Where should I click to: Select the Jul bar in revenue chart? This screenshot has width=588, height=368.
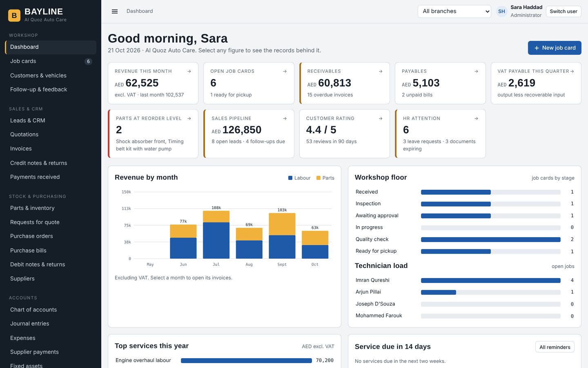click(216, 235)
